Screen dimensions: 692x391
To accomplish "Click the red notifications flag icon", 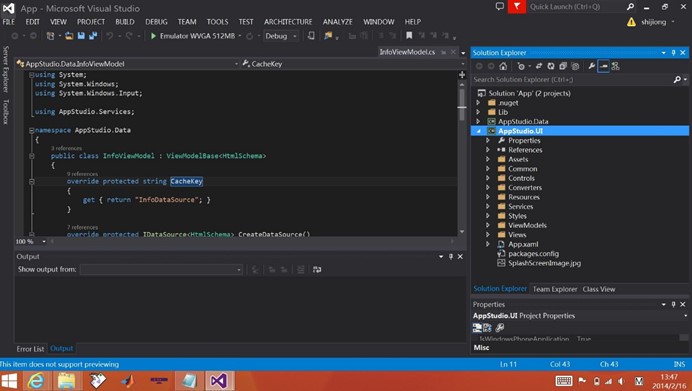I will [x=517, y=7].
